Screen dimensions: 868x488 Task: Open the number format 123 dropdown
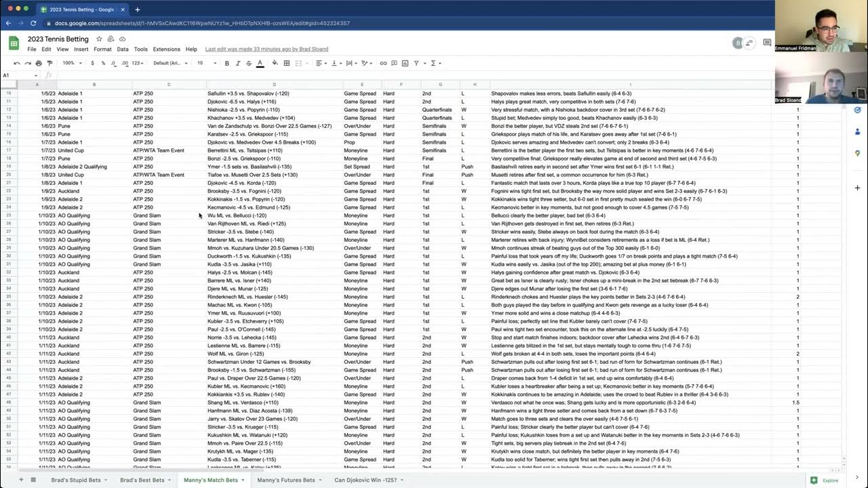click(138, 63)
